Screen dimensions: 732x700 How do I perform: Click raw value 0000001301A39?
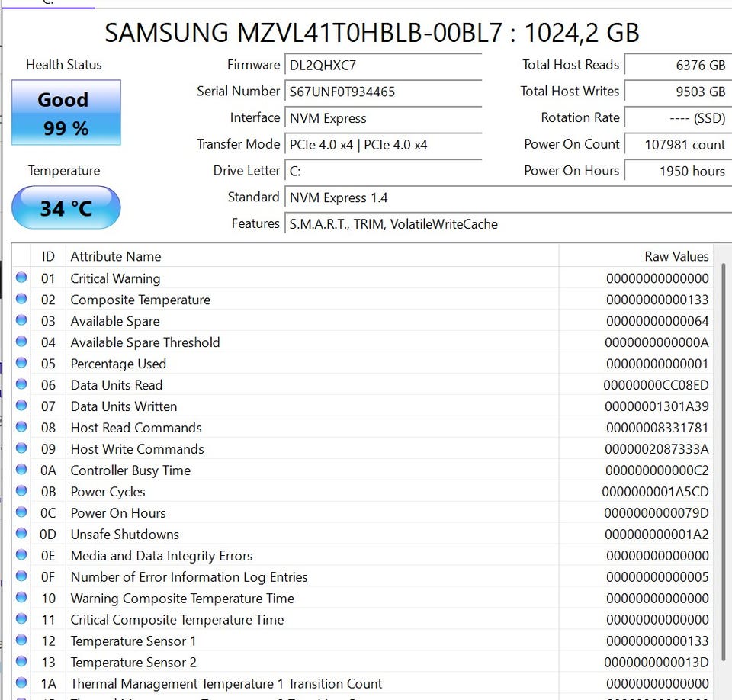(657, 406)
